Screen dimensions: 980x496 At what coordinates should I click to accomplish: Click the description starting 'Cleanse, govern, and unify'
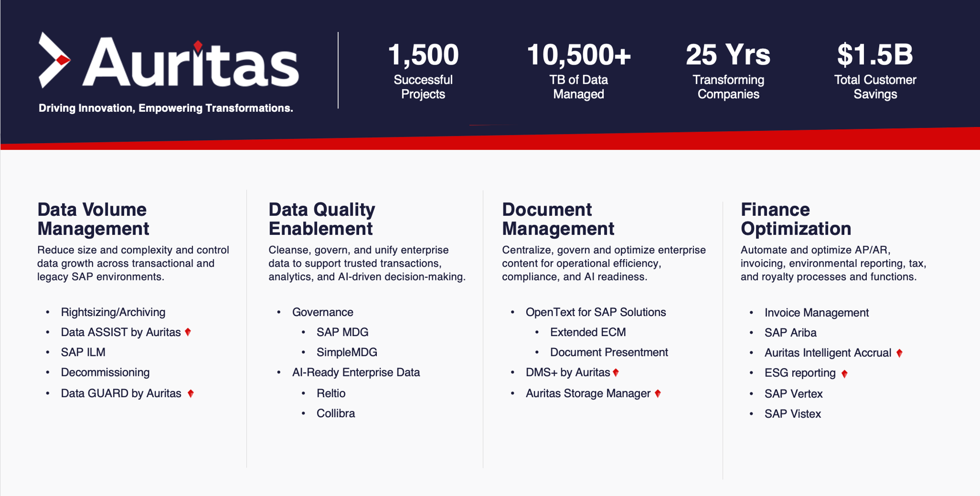click(x=367, y=263)
